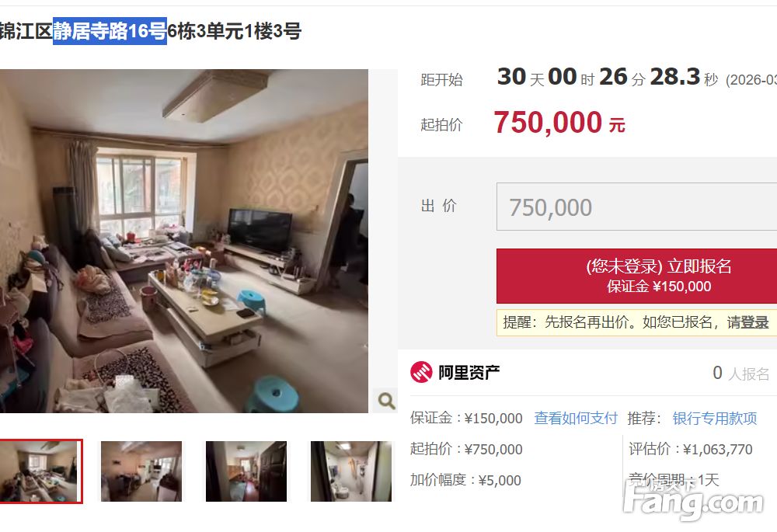777x532 pixels.
Task: Click the large living room main photo
Action: click(x=184, y=241)
